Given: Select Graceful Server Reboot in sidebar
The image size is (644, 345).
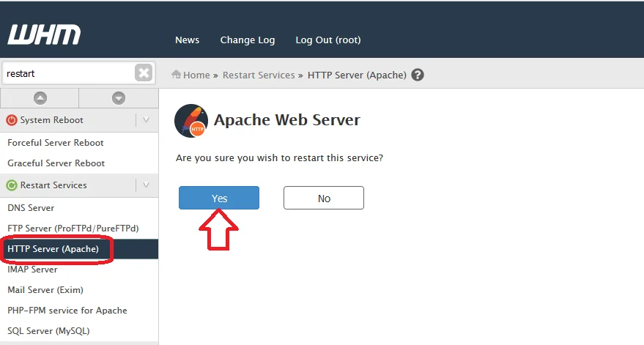Looking at the screenshot, I should [x=56, y=163].
